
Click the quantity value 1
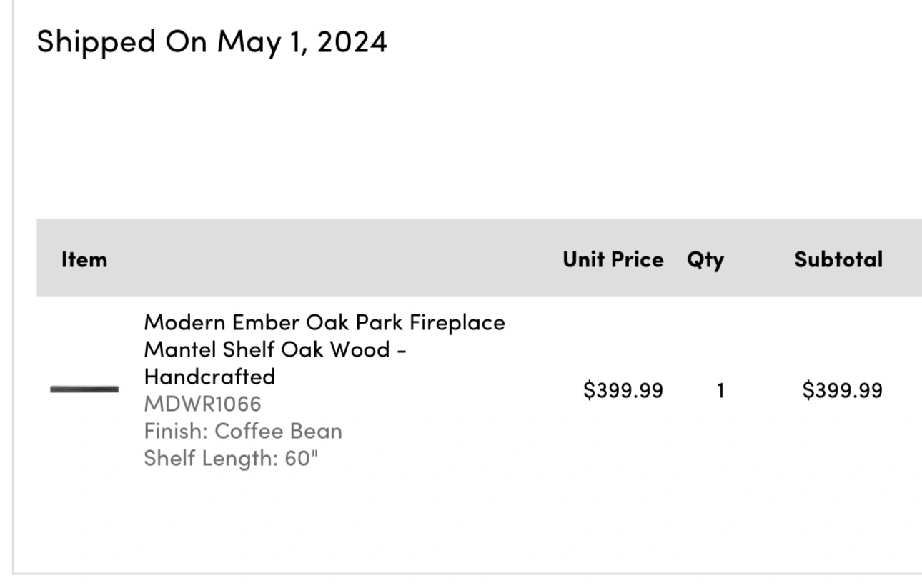[x=720, y=390]
